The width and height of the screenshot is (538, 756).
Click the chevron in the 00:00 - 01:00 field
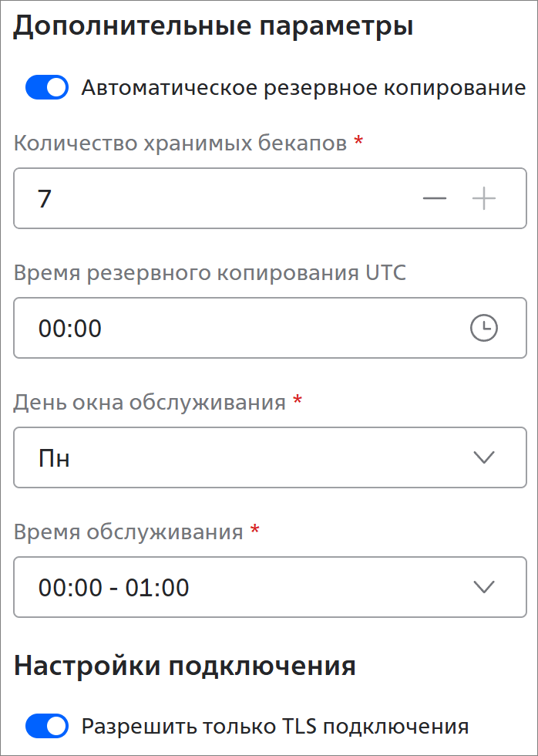coord(484,588)
